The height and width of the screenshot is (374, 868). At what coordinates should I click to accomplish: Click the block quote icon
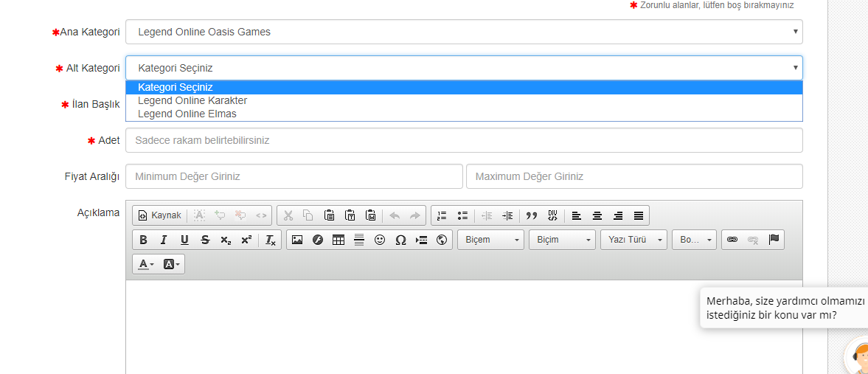pos(532,215)
